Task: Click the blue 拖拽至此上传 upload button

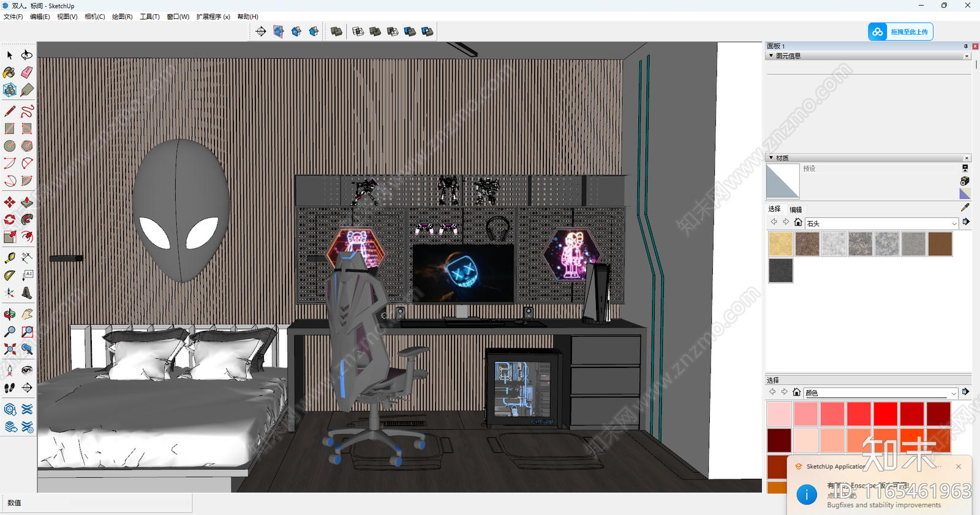Action: (900, 32)
